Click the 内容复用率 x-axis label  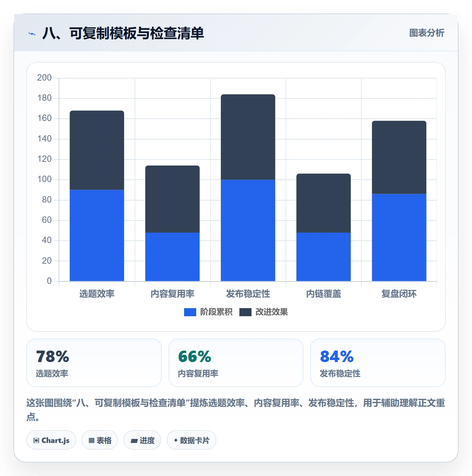(172, 294)
